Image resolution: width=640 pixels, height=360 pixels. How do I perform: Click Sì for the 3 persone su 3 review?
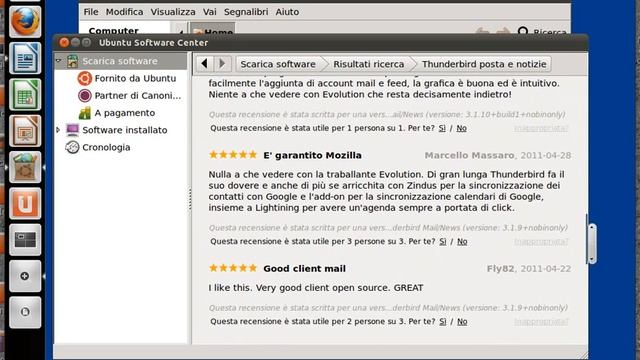pyautogui.click(x=442, y=242)
